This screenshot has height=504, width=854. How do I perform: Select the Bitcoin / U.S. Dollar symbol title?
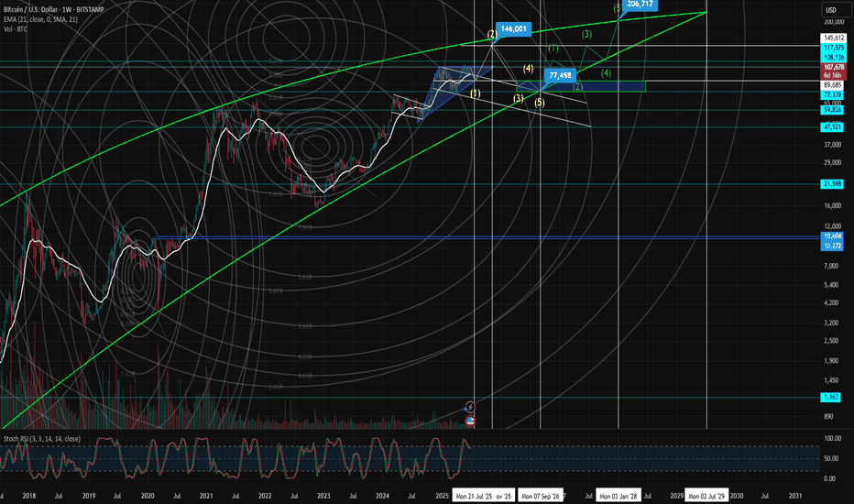[54, 10]
